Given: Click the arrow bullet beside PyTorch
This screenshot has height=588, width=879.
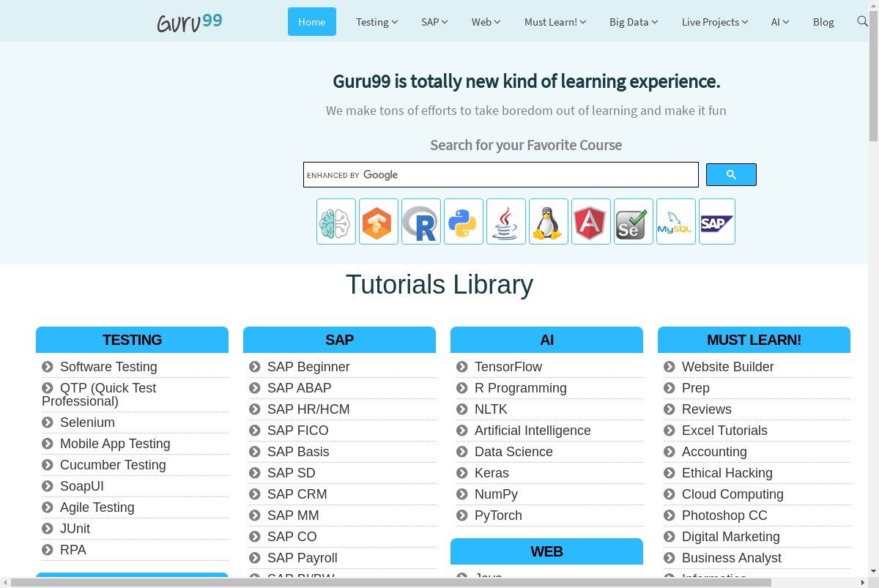Looking at the screenshot, I should point(462,516).
